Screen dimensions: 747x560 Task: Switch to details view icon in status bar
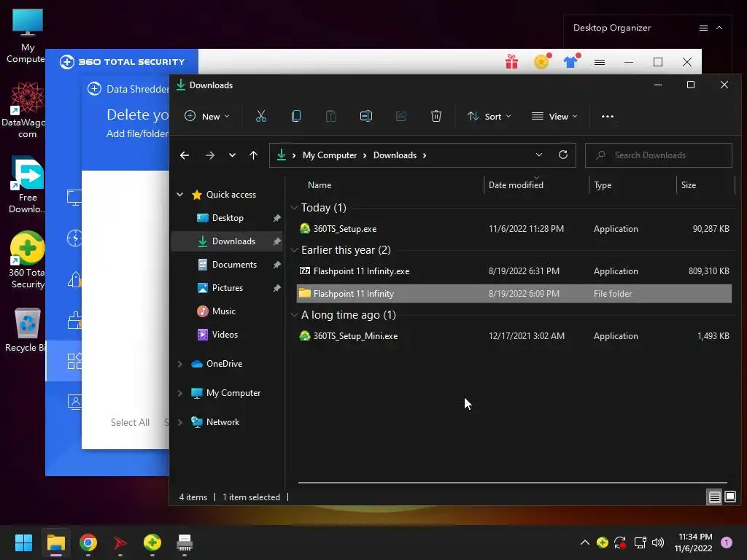(714, 497)
